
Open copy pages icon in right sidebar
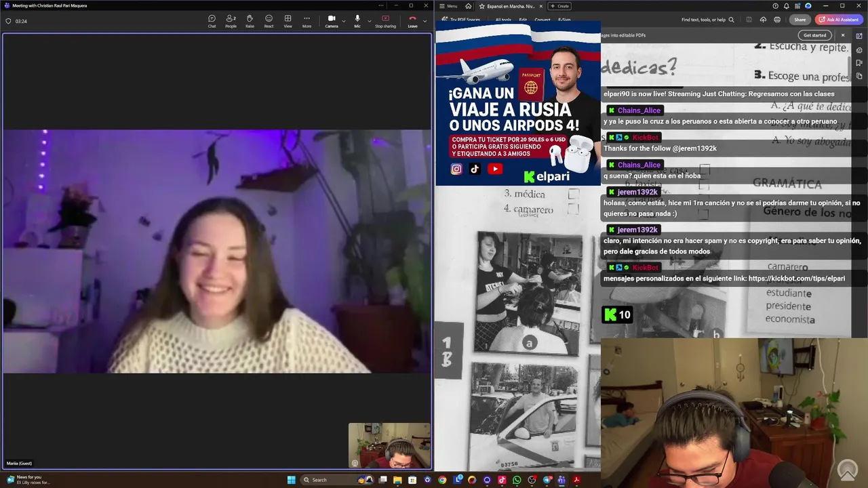(x=859, y=76)
